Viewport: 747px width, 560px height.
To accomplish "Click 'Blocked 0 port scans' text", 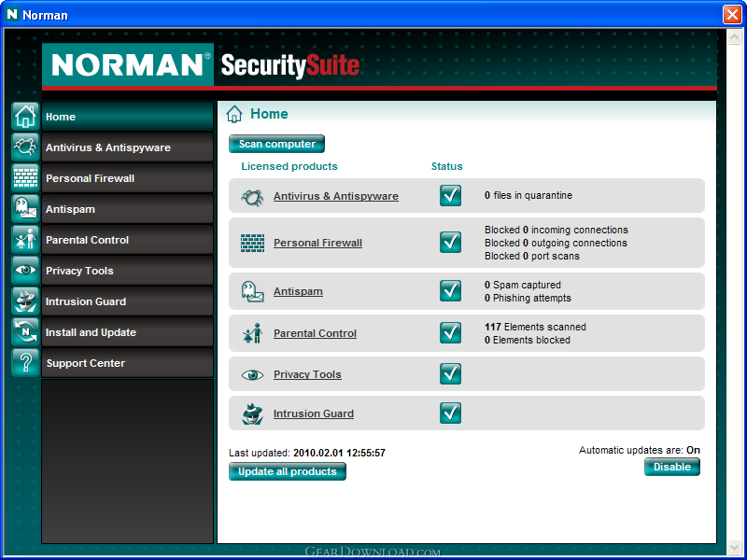I will 532,256.
